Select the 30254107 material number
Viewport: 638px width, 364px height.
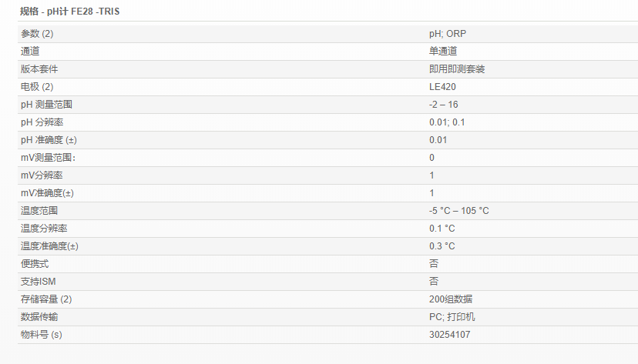[449, 335]
